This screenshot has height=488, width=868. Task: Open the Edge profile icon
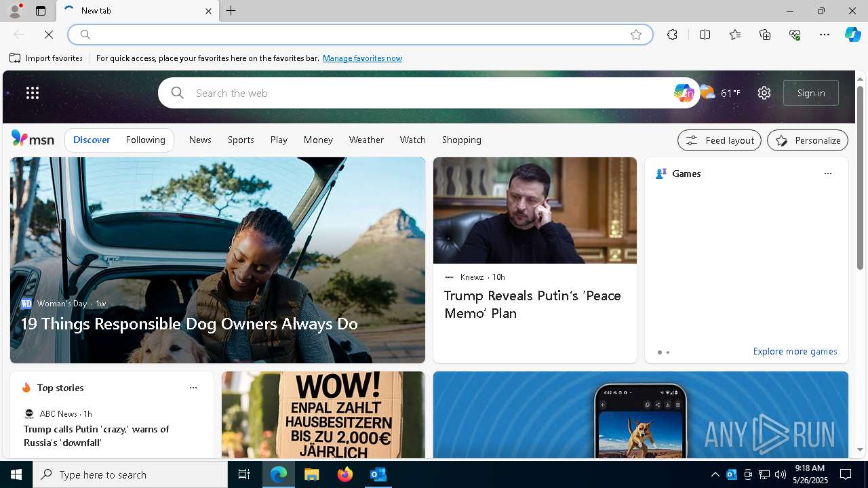click(x=14, y=11)
